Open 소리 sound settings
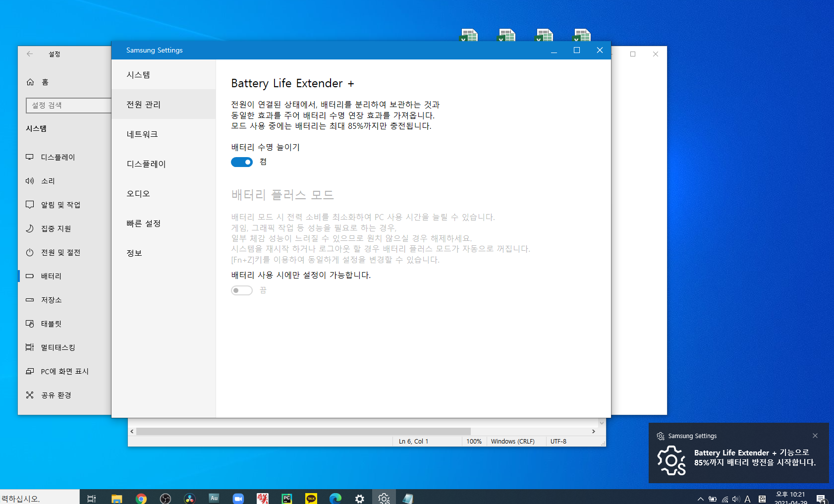 [64, 181]
